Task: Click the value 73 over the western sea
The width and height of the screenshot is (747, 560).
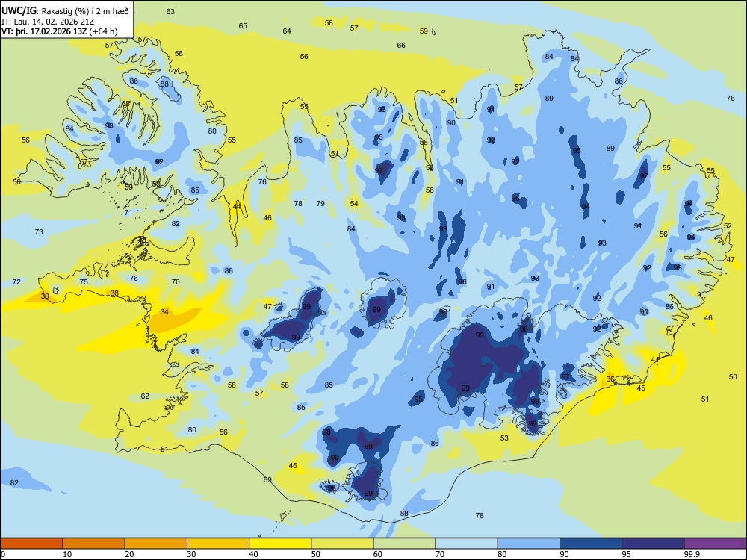Action: click(x=39, y=232)
